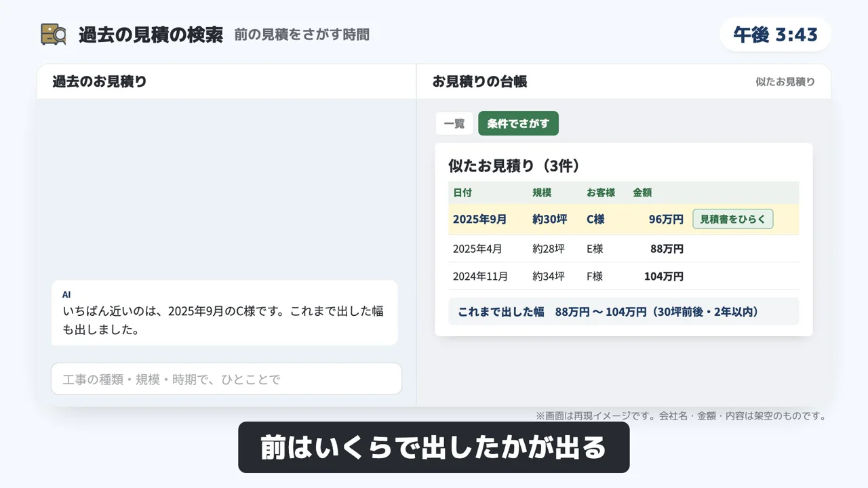
Task: Click the お見積りの台帳 panel title
Action: tap(479, 82)
